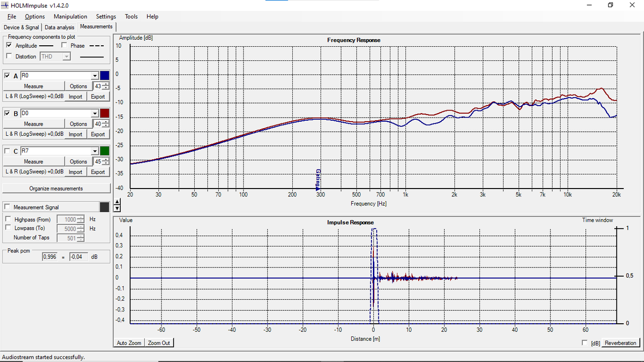Enable the Distortion checkbox

[9, 56]
